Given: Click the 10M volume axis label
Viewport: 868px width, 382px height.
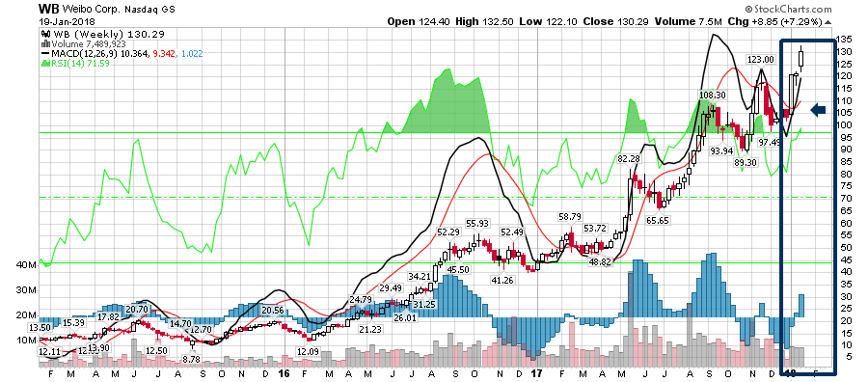Looking at the screenshot, I should [x=27, y=340].
